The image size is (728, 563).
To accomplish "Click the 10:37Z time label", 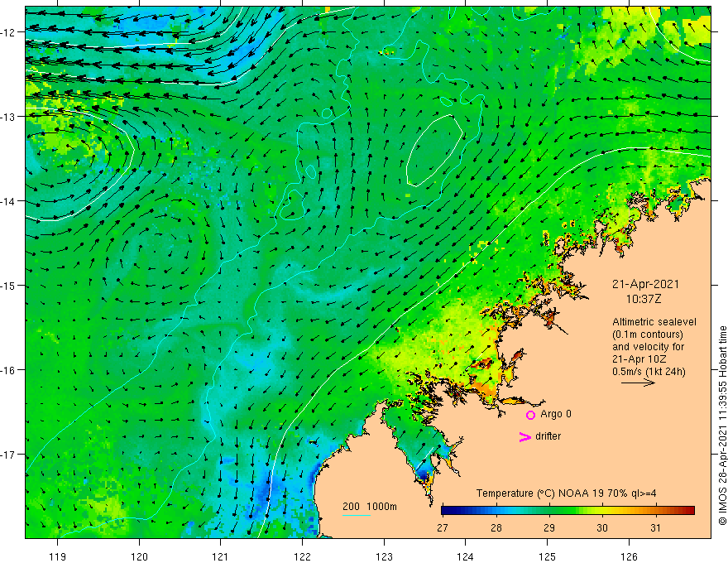I will click(643, 299).
